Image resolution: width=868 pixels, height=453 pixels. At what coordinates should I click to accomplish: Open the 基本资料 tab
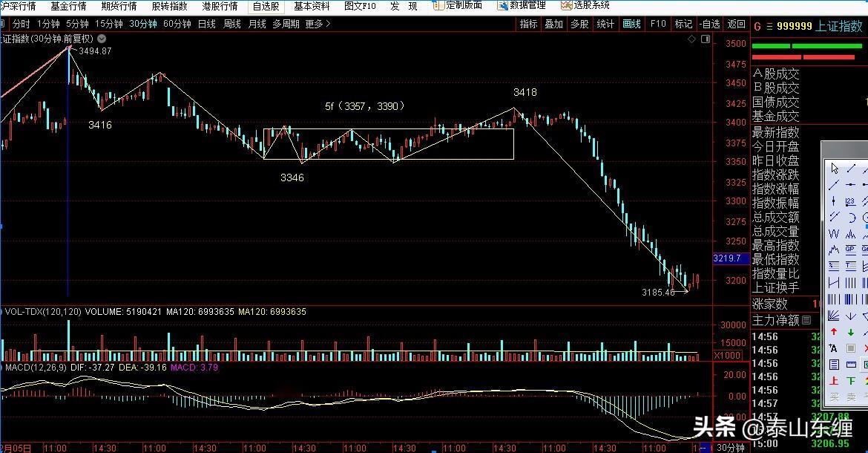[x=312, y=6]
